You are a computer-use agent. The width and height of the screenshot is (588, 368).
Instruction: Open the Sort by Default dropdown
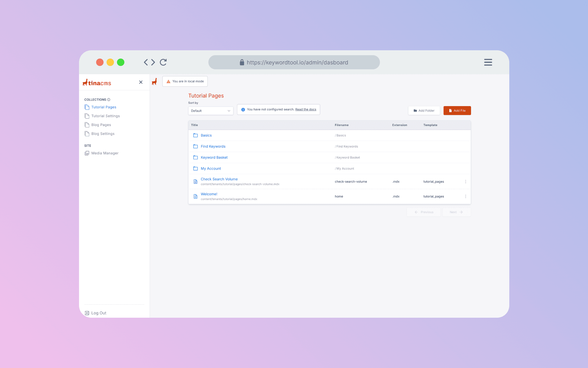[210, 111]
